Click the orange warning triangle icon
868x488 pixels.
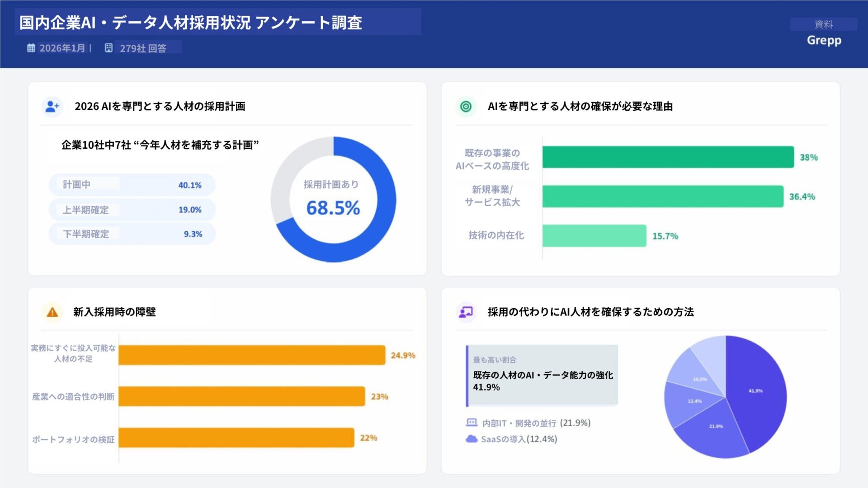(x=52, y=312)
